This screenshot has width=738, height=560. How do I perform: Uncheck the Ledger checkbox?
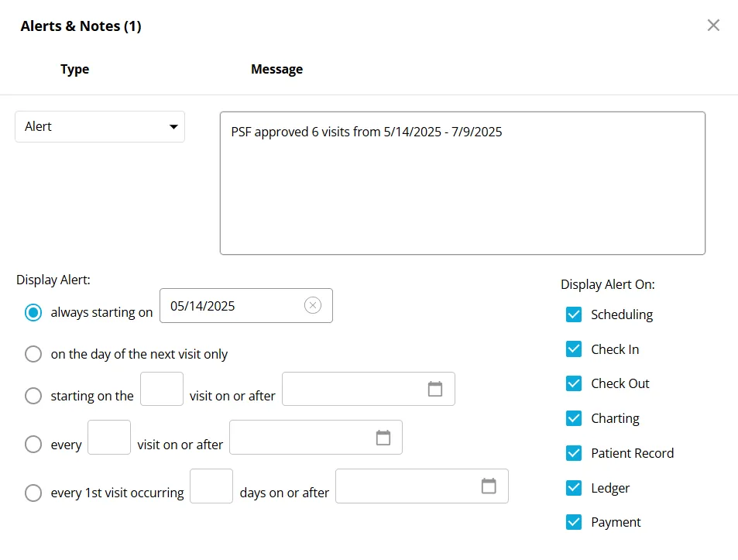tap(574, 488)
